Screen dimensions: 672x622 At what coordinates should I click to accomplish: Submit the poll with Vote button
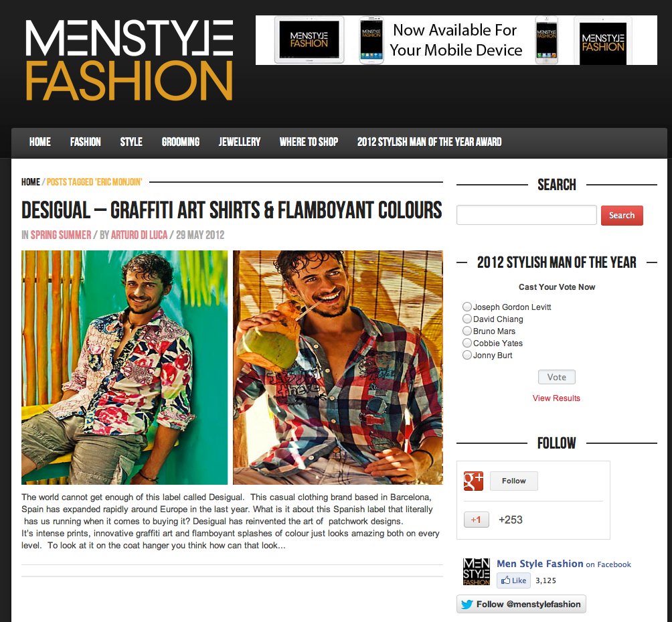[x=557, y=377]
